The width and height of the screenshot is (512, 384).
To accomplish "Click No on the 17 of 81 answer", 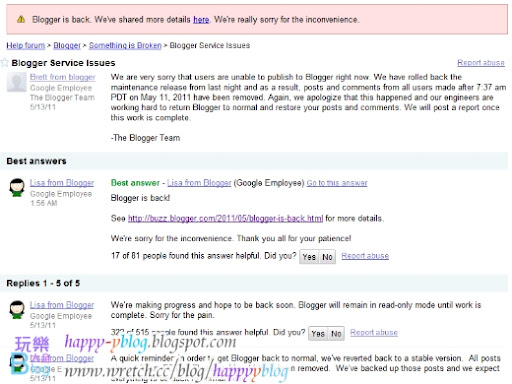I will [x=327, y=257].
